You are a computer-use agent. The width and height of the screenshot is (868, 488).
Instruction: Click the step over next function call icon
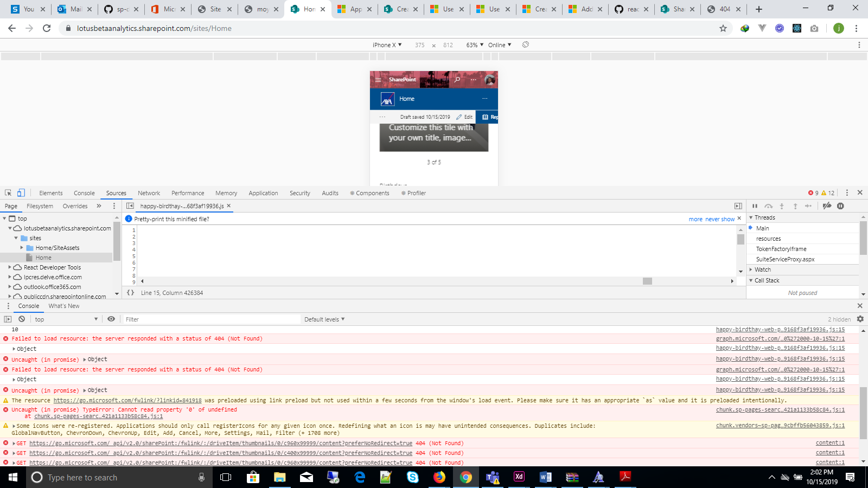pyautogui.click(x=769, y=206)
